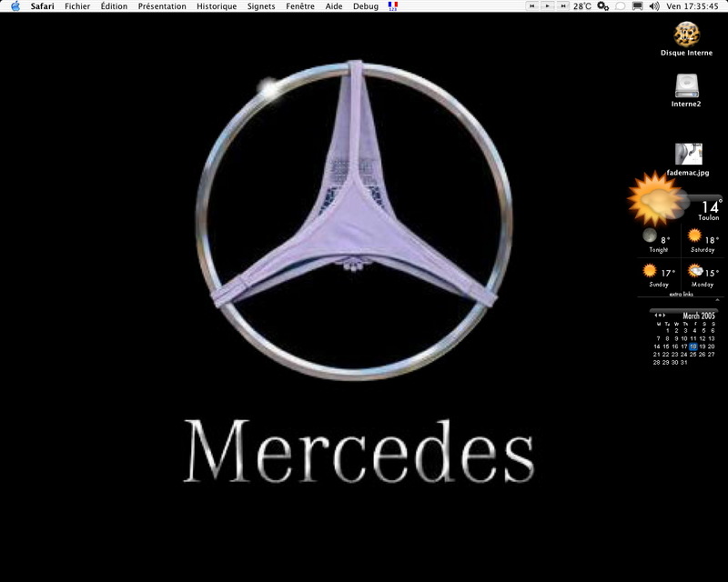Open the Présentation menu
The width and height of the screenshot is (728, 582).
(162, 6)
